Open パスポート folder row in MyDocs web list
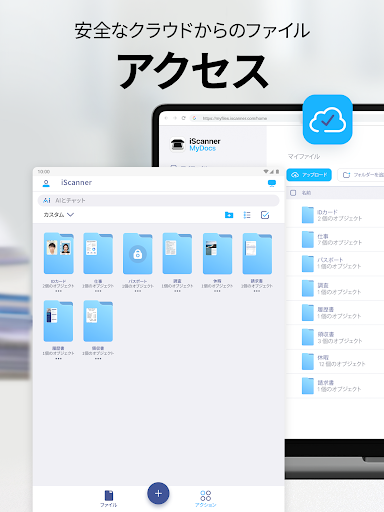Viewport: 384px width, 512px height. (335, 263)
